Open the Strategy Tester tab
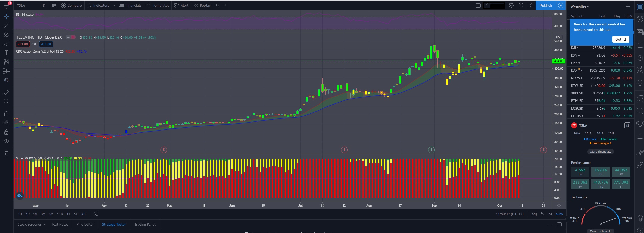Screen dimensions: 644x233 pyautogui.click(x=114, y=224)
